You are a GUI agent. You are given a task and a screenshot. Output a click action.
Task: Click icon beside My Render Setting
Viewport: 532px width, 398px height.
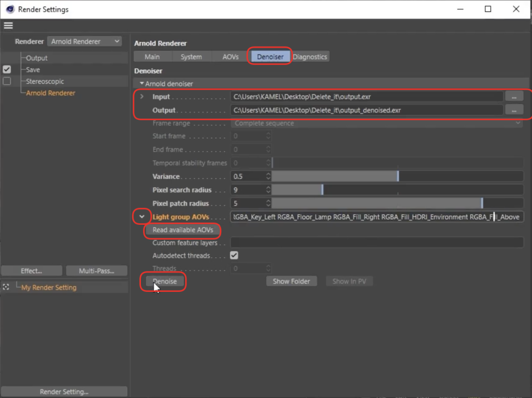coord(6,287)
